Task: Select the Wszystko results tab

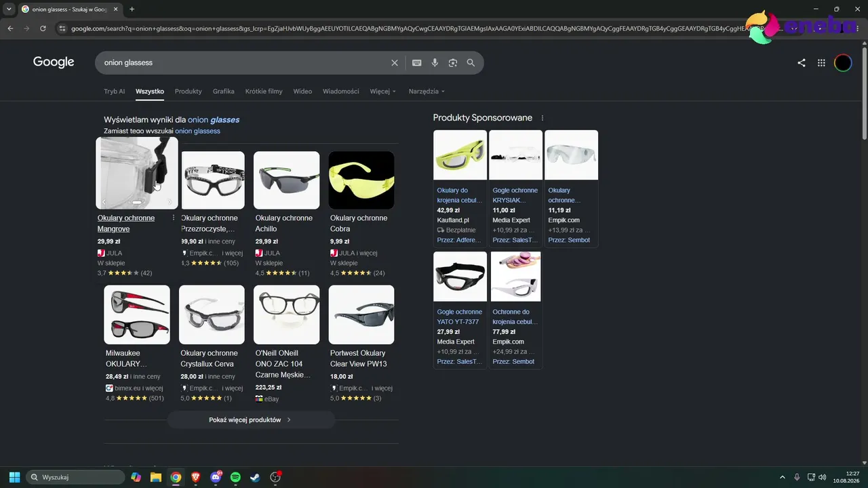Action: pyautogui.click(x=150, y=91)
